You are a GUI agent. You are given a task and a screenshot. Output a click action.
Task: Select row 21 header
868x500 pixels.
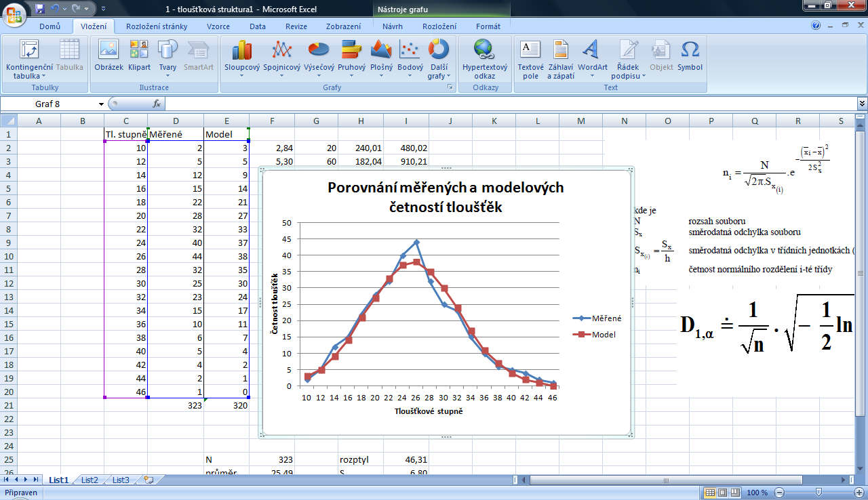8,405
